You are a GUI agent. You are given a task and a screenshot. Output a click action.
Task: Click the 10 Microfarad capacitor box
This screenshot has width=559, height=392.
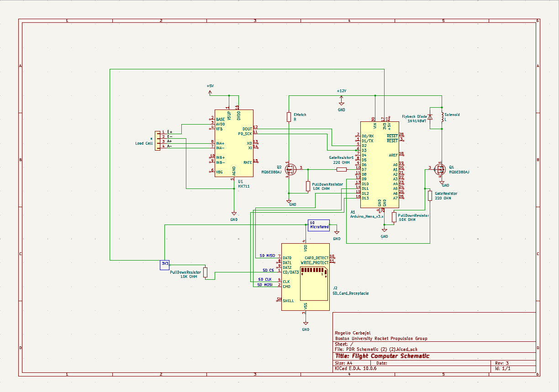tap(319, 225)
